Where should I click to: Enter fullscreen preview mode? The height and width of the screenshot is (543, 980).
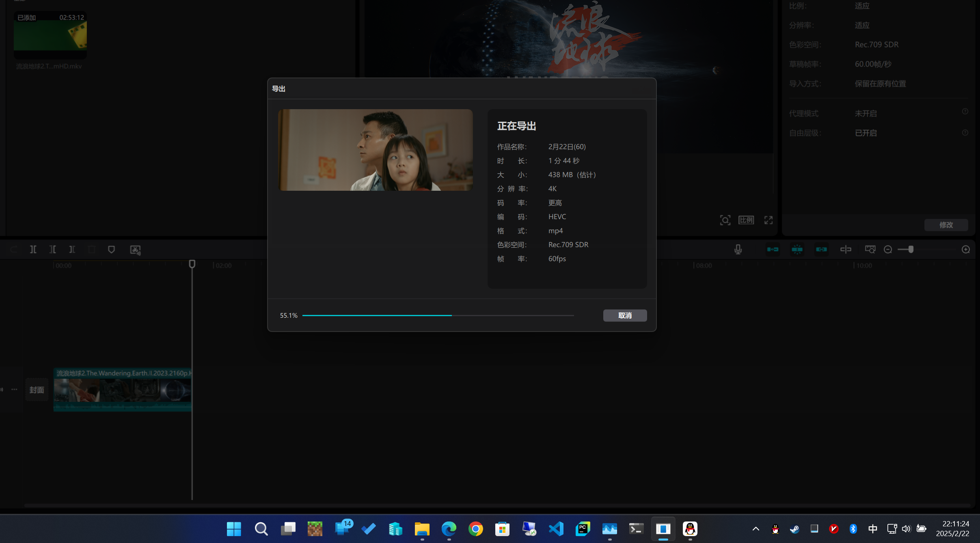click(x=768, y=220)
